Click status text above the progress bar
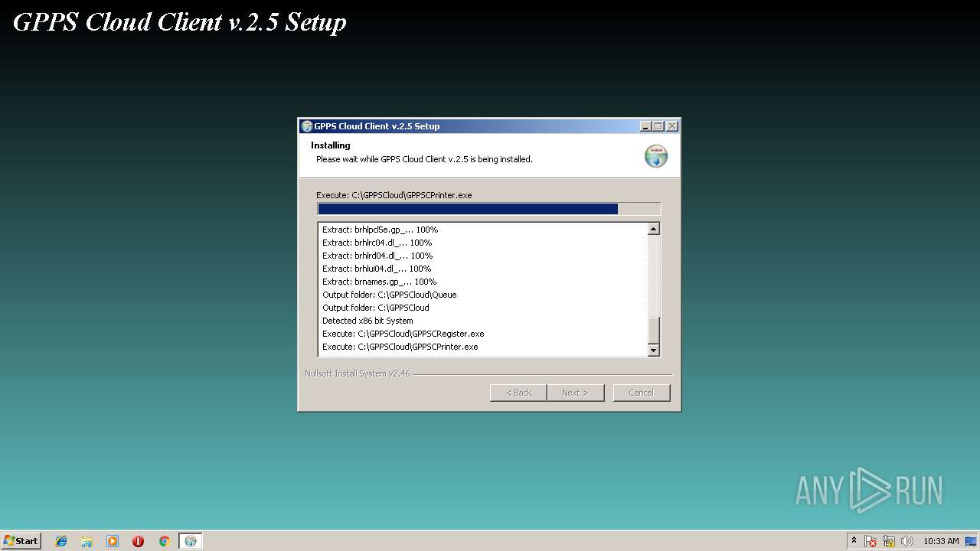 394,195
